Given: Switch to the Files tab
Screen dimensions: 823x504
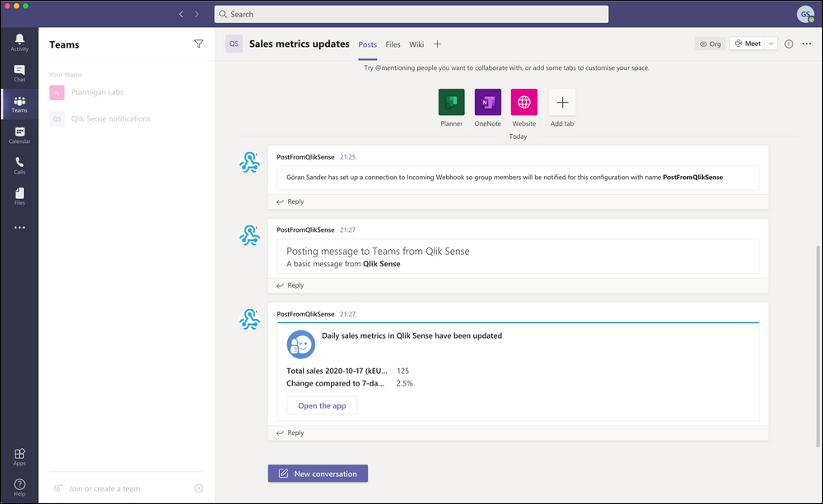Looking at the screenshot, I should click(x=393, y=44).
